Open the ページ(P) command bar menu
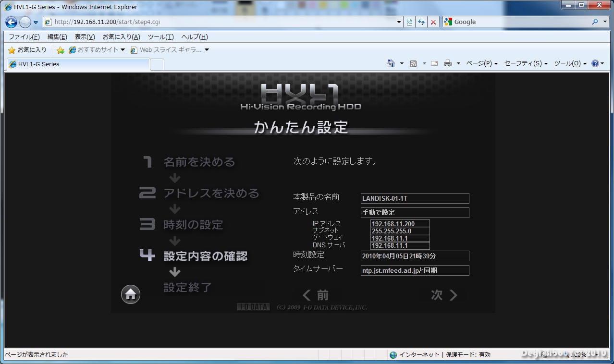 pos(482,63)
